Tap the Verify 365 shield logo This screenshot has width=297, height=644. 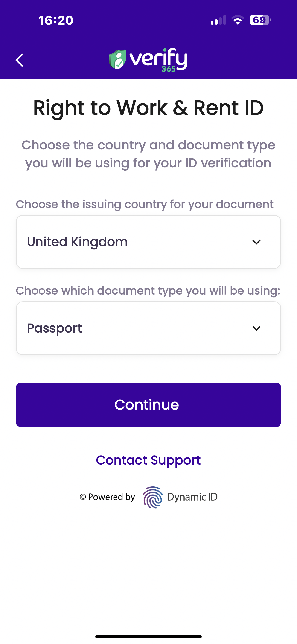[x=118, y=59]
